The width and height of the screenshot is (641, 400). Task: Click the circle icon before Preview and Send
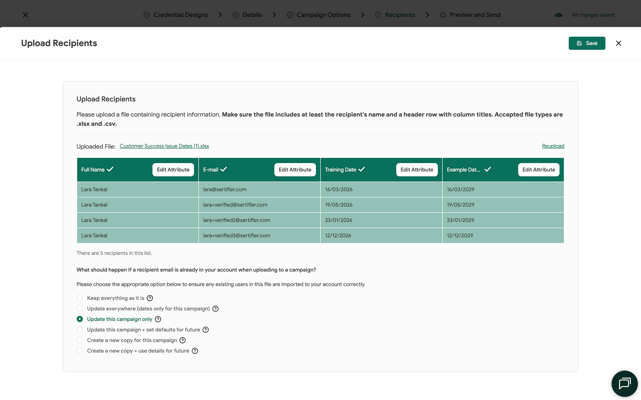[x=443, y=15]
